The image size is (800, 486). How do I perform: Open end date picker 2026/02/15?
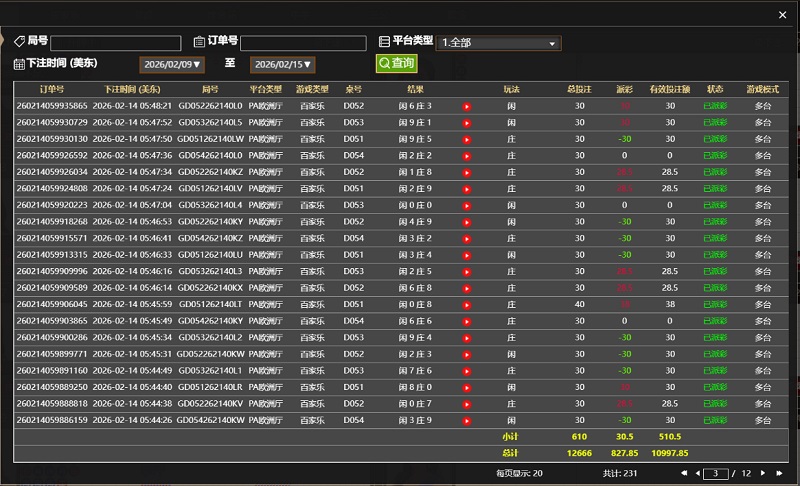pos(282,64)
